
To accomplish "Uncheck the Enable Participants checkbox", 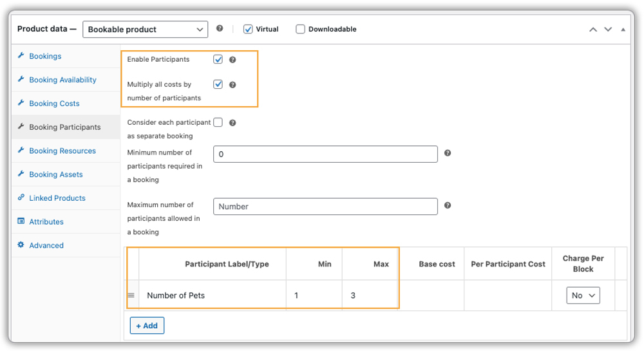I will coord(218,59).
